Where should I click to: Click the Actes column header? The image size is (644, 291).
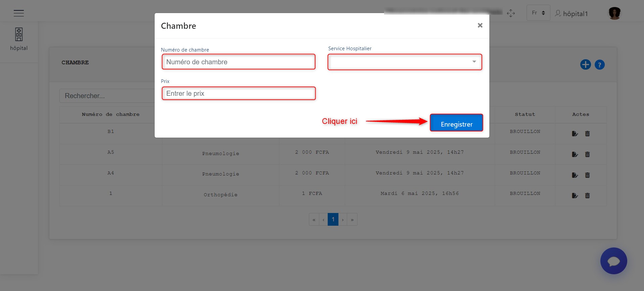pos(581,115)
